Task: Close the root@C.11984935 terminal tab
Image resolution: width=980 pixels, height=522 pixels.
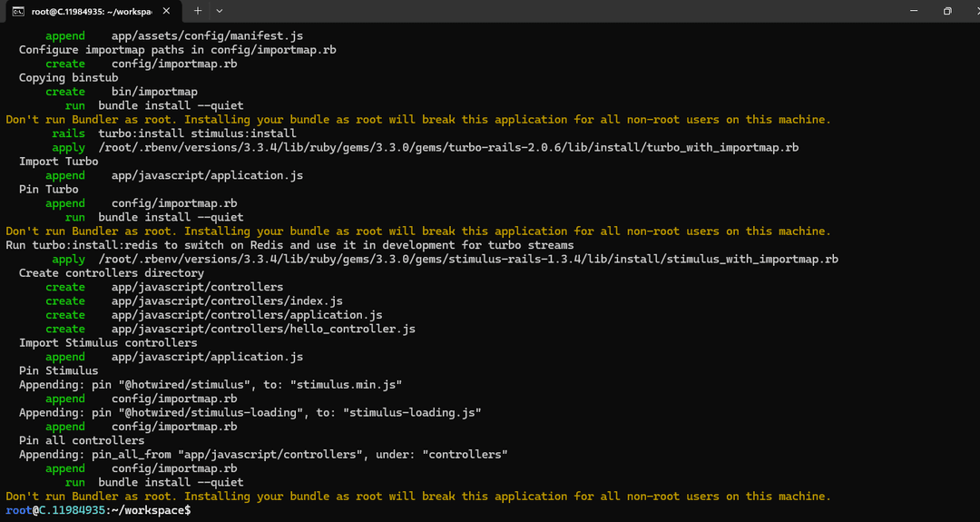Action: pos(171,11)
